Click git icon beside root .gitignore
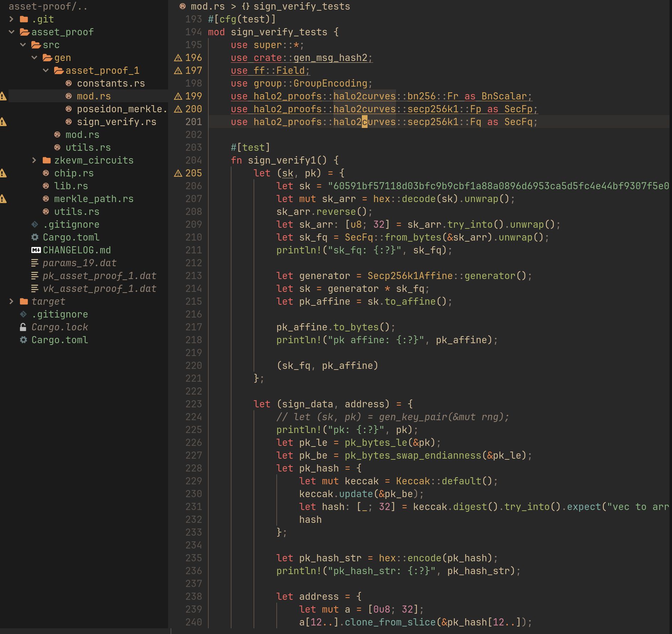The height and width of the screenshot is (634, 672). point(24,314)
